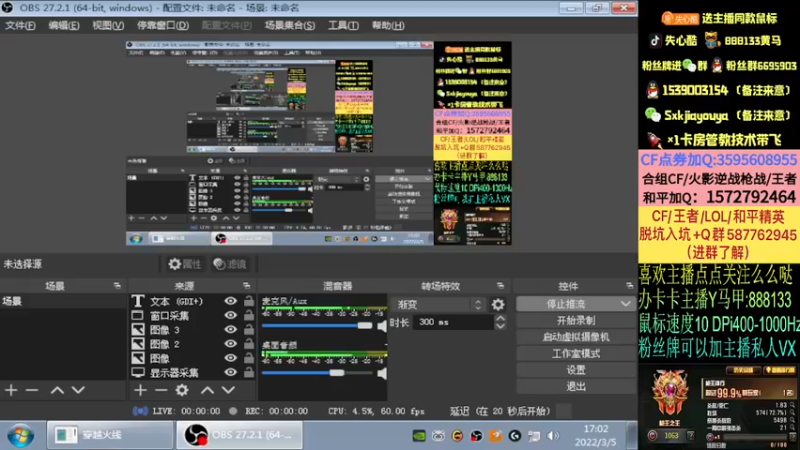This screenshot has width=800, height=450.
Task: Hide the 文本 (GDI+) source eye
Action: 231,301
